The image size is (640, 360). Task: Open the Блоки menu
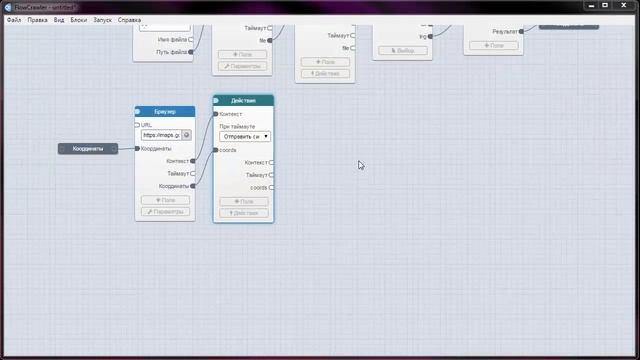click(78, 20)
